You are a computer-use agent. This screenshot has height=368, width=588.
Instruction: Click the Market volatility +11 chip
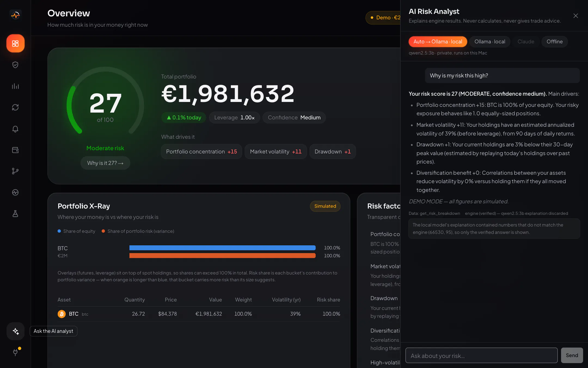(276, 152)
